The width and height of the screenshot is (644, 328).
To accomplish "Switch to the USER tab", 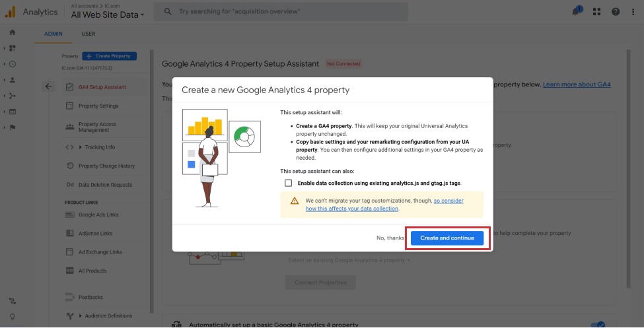I will click(89, 34).
